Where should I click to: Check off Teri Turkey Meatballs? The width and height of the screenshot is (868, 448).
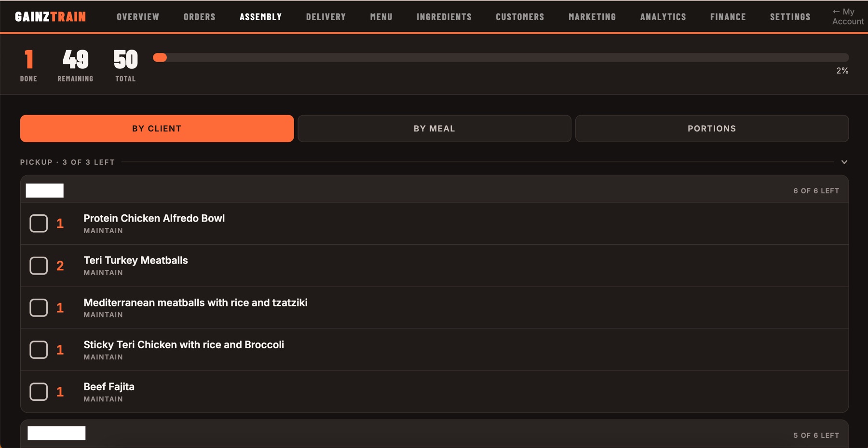pyautogui.click(x=39, y=265)
